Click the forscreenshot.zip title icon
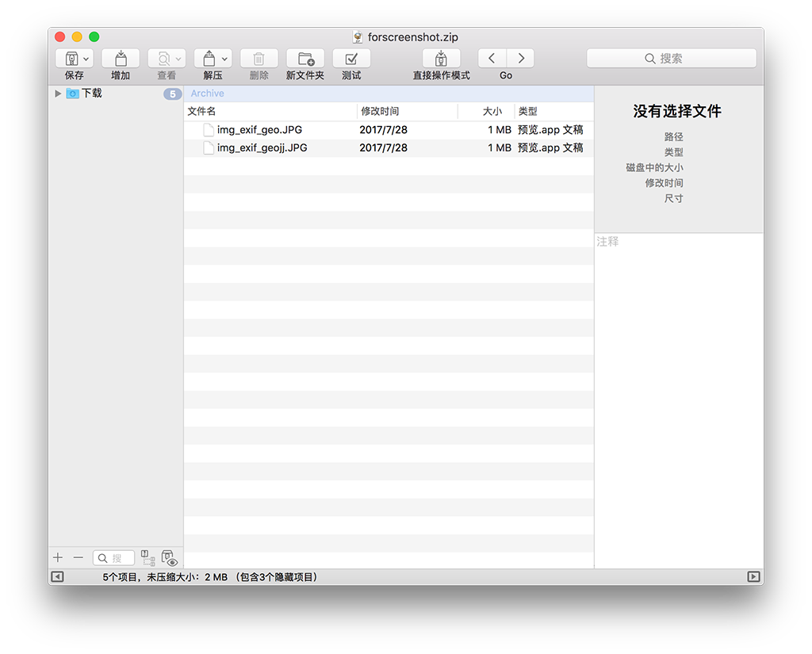This screenshot has height=654, width=812. pos(358,36)
